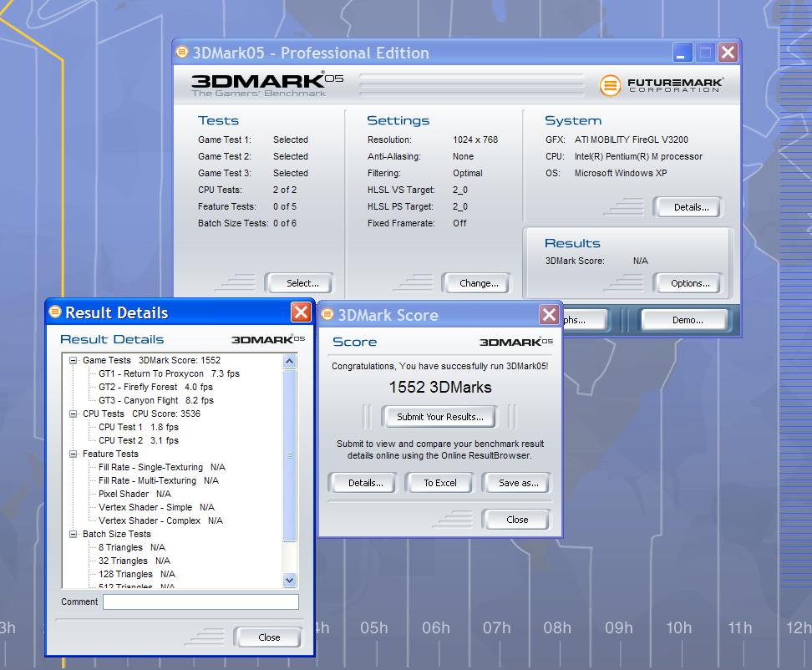This screenshot has height=670, width=812.
Task: Click the Batch Size Tests value 0 of 6
Action: click(285, 223)
